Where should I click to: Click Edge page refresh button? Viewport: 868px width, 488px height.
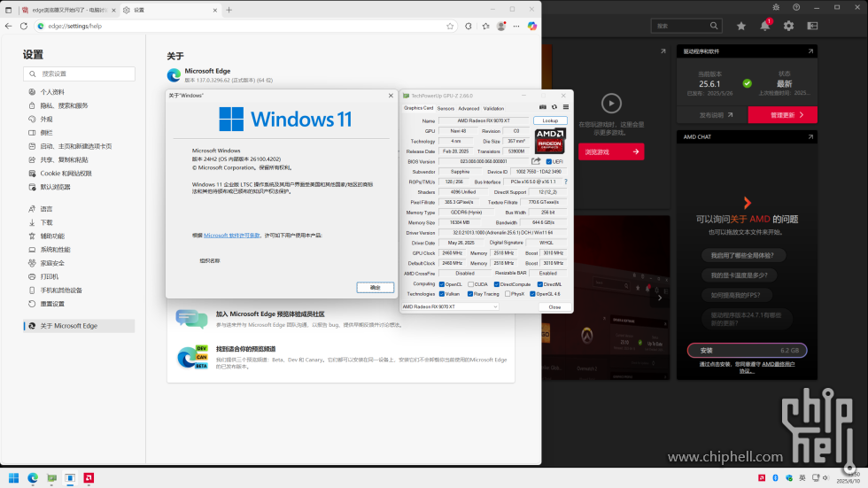(24, 26)
